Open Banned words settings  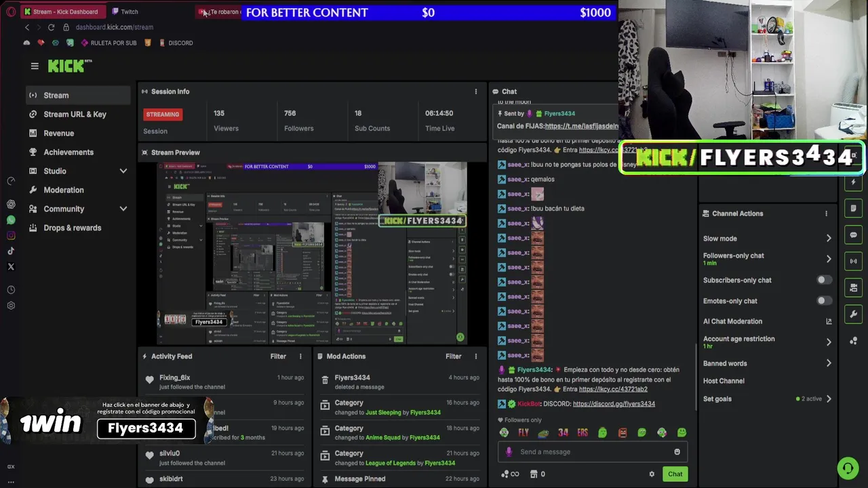pyautogui.click(x=767, y=363)
